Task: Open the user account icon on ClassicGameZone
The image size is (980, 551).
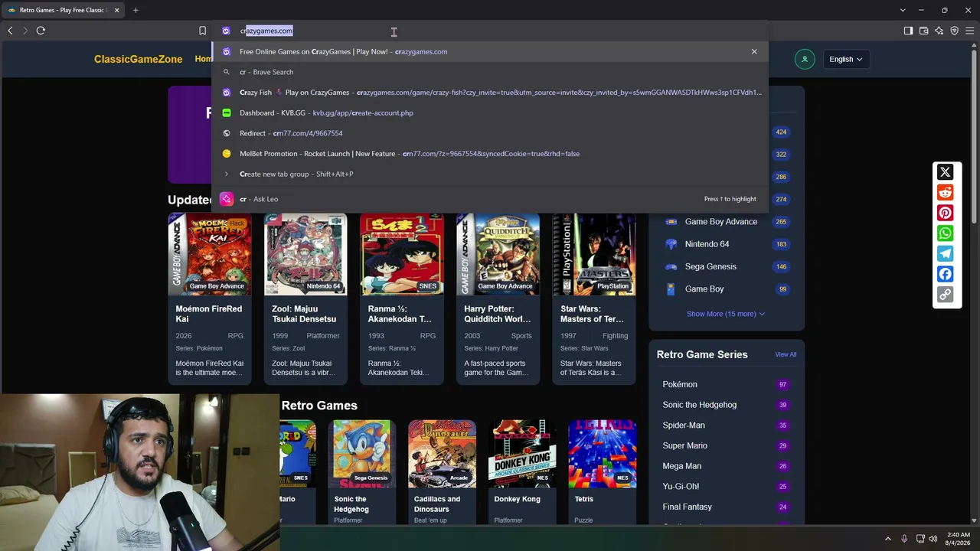Action: coord(805,59)
